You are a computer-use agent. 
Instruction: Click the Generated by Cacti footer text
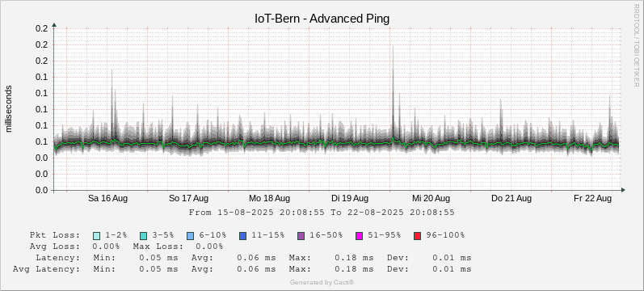click(322, 282)
